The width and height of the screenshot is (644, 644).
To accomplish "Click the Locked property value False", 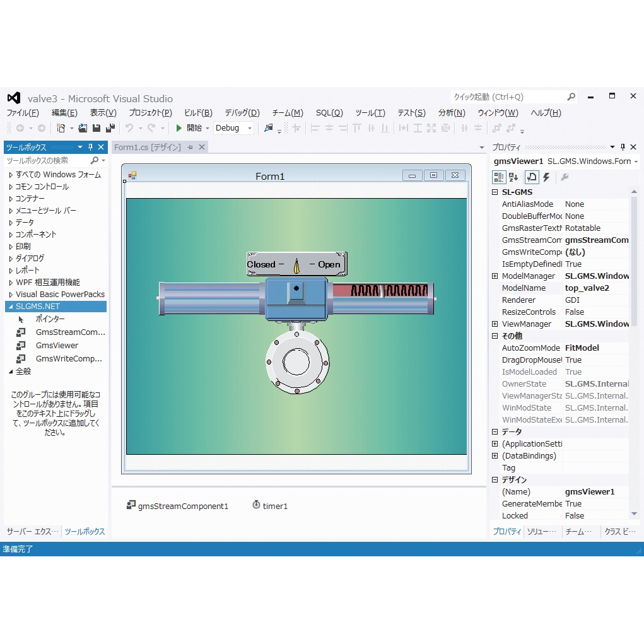I will [x=574, y=515].
